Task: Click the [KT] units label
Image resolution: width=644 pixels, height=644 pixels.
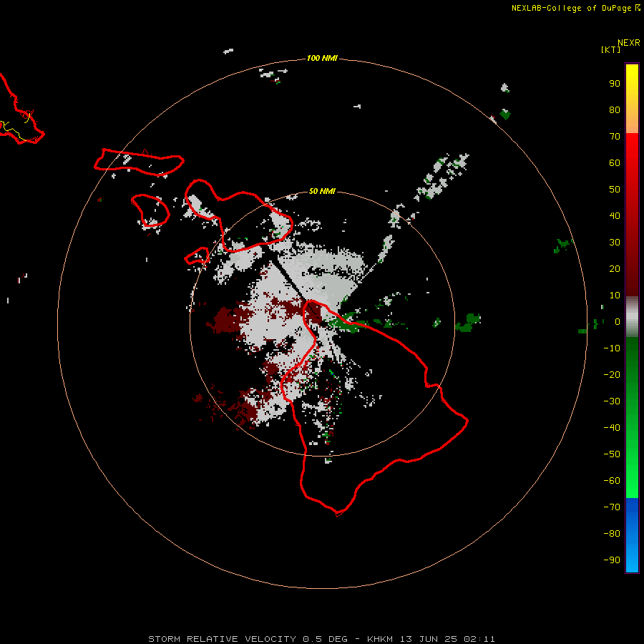Action: pos(610,49)
